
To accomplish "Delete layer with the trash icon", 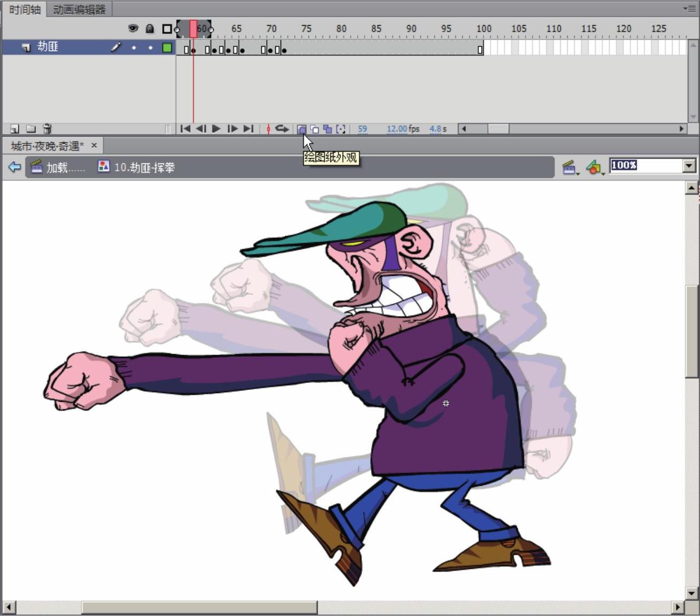I will [47, 129].
